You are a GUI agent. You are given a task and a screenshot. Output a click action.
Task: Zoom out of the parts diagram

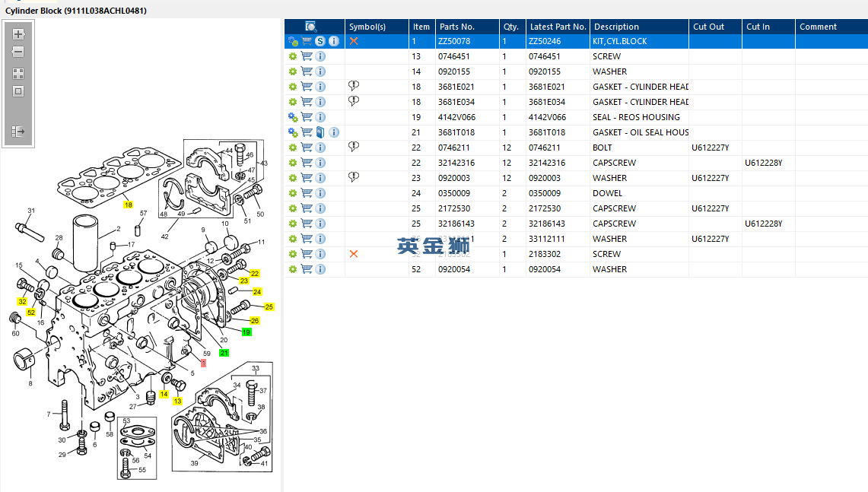click(18, 52)
